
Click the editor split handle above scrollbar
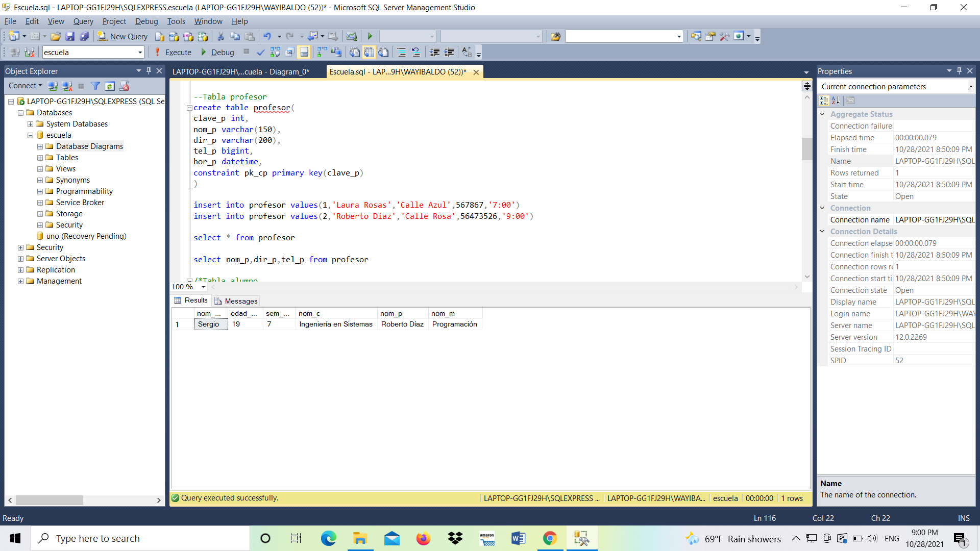click(x=806, y=86)
